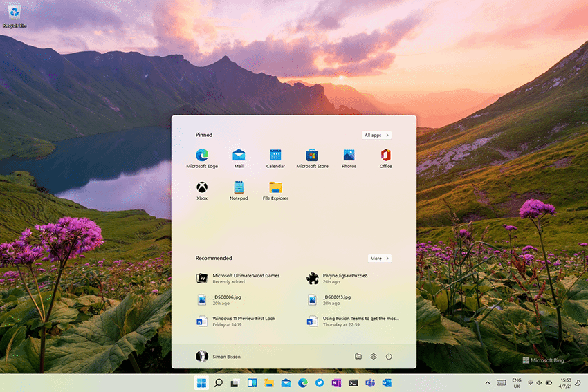Launch the Photos app

pyautogui.click(x=349, y=156)
